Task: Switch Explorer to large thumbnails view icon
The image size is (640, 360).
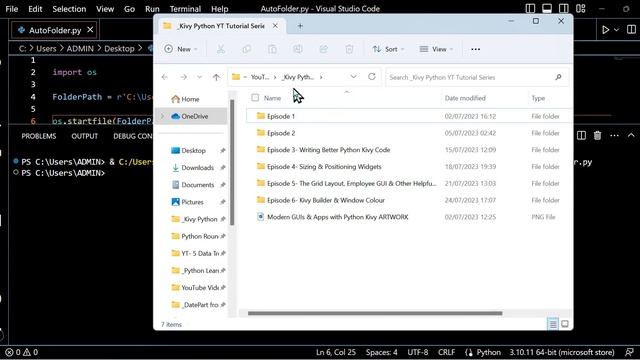Action: click(x=565, y=324)
